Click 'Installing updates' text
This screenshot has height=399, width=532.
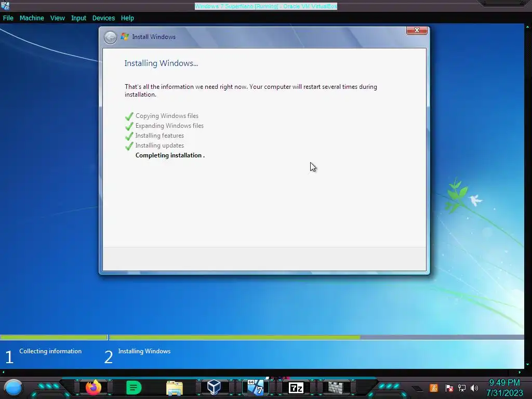159,145
